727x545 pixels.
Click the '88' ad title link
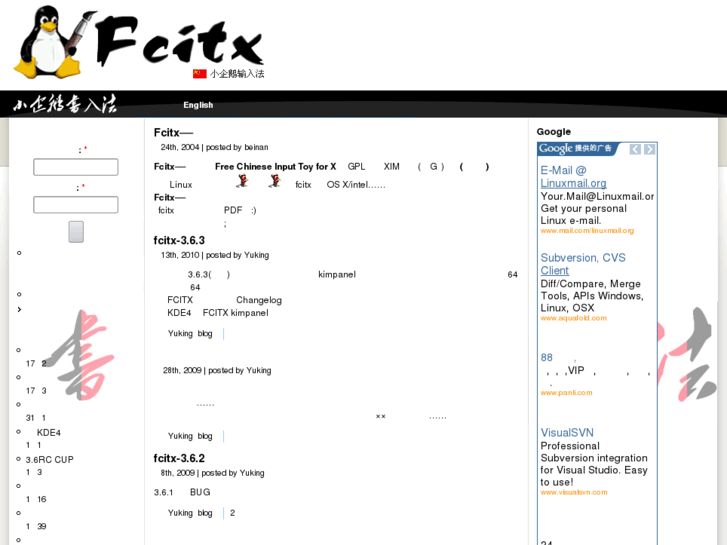tap(547, 358)
